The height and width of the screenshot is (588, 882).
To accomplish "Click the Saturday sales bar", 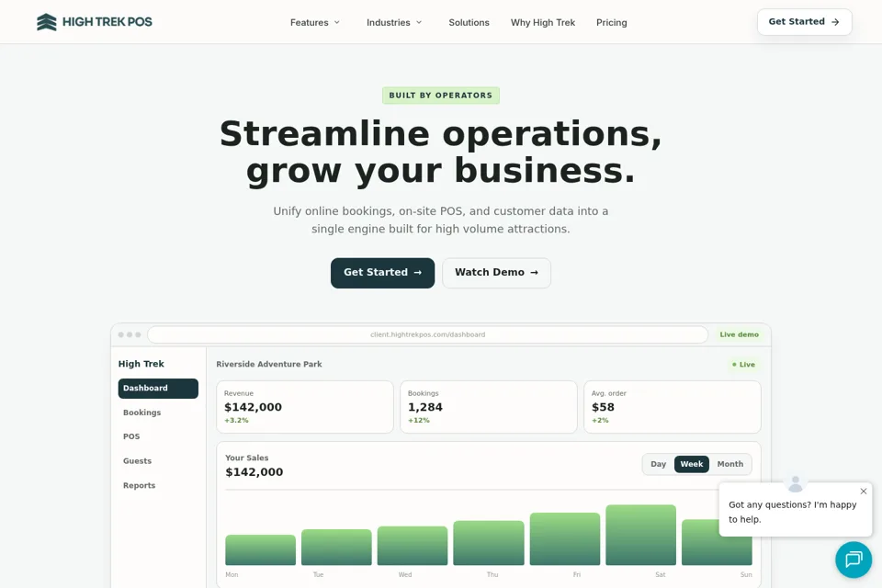I will (640, 535).
